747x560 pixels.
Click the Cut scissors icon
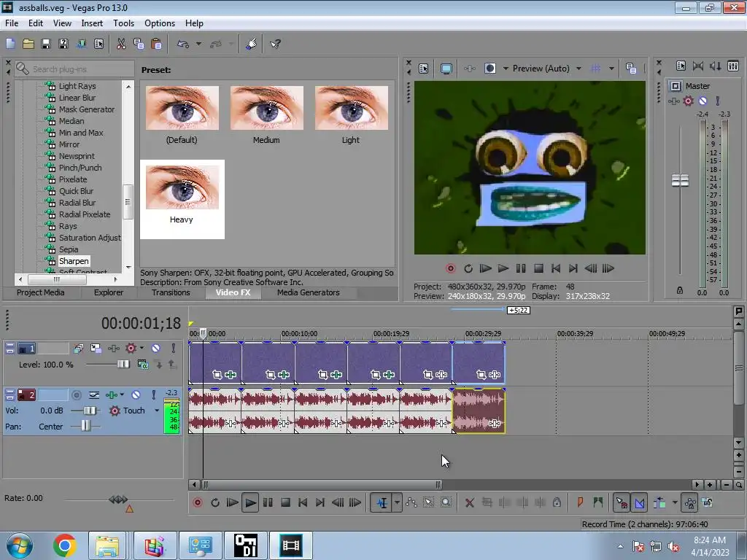121,44
